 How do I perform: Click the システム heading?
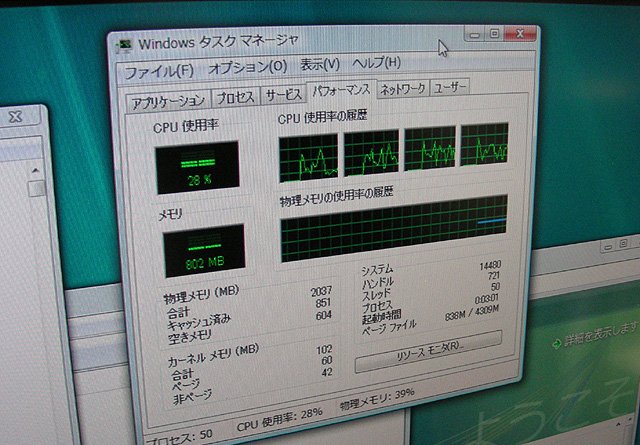(377, 270)
